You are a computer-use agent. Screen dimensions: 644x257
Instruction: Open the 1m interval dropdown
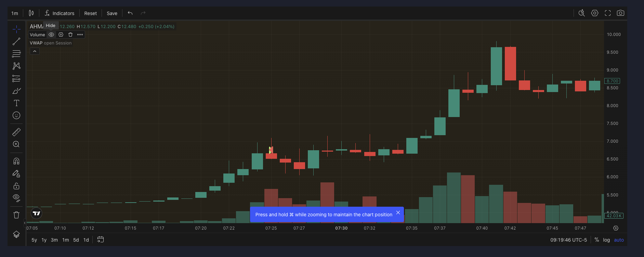pos(15,13)
